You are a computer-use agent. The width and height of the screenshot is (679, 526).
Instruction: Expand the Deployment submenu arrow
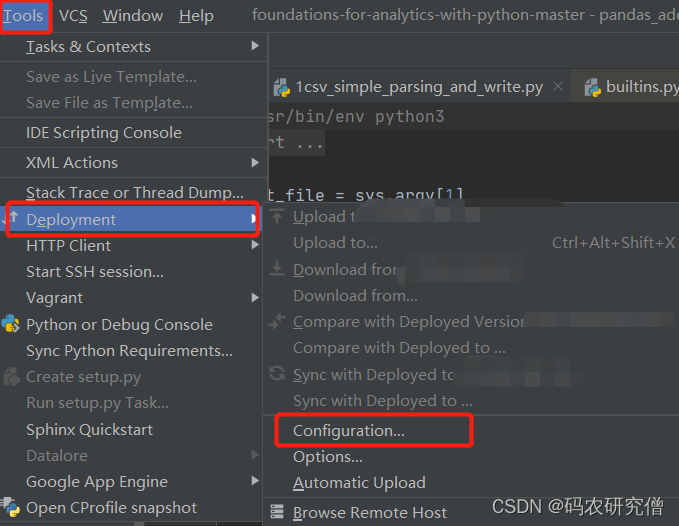click(x=254, y=219)
